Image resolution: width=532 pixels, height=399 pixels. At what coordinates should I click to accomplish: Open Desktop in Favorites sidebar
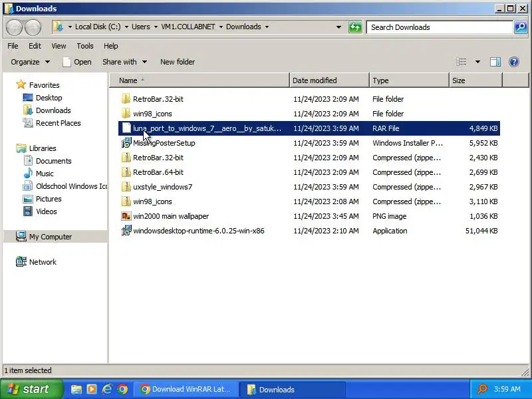49,98
